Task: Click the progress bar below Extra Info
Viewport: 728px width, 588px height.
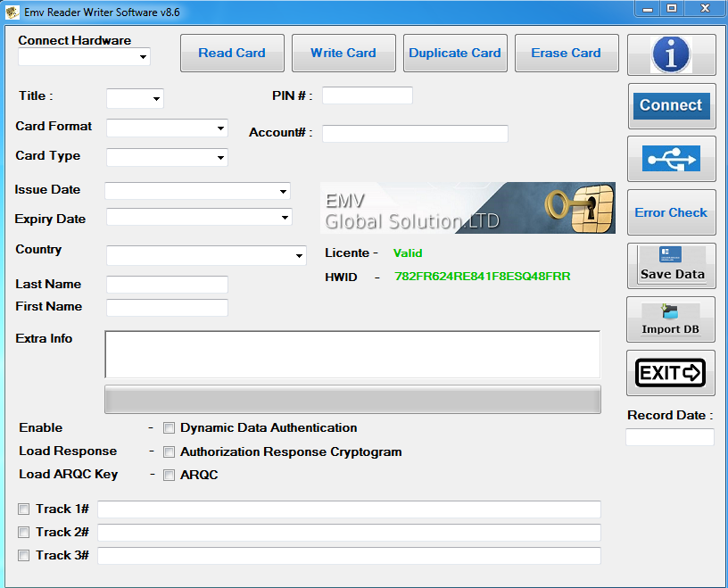Action: pyautogui.click(x=352, y=399)
